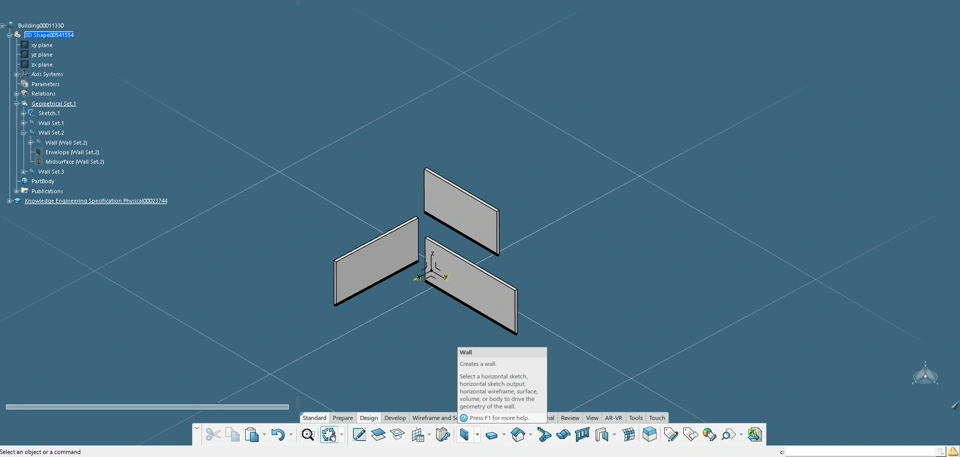Switch to the Tools tab
960x457 pixels.
636,418
